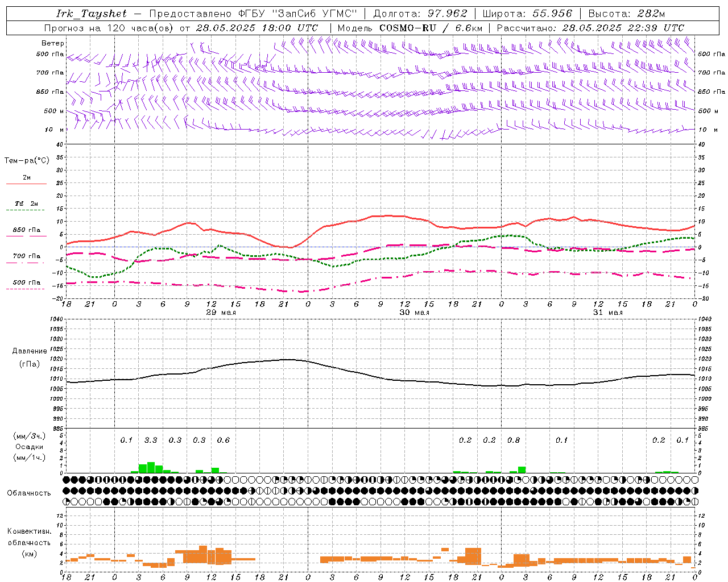The width and height of the screenshot is (728, 582).
Task: Click the 30 мая date label
Action: (415, 313)
